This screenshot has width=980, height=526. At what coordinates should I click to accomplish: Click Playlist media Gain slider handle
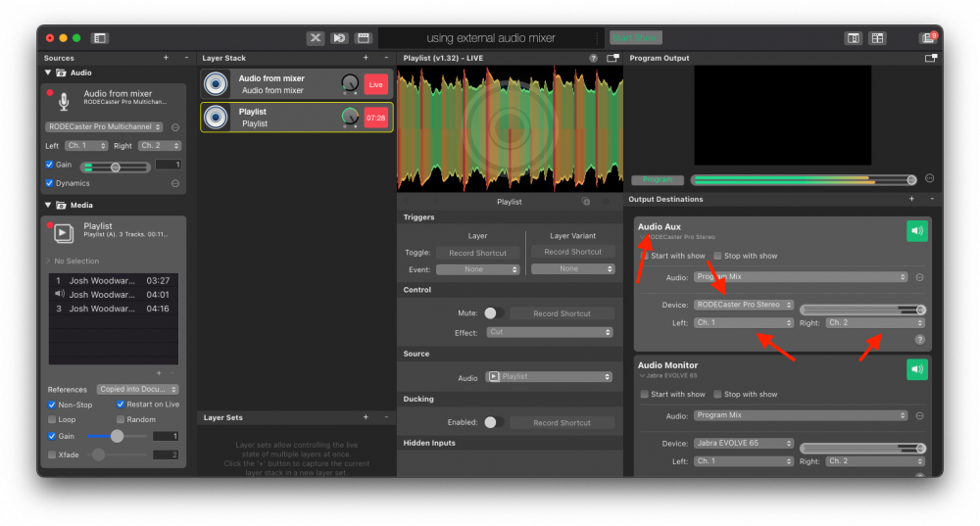(x=117, y=436)
